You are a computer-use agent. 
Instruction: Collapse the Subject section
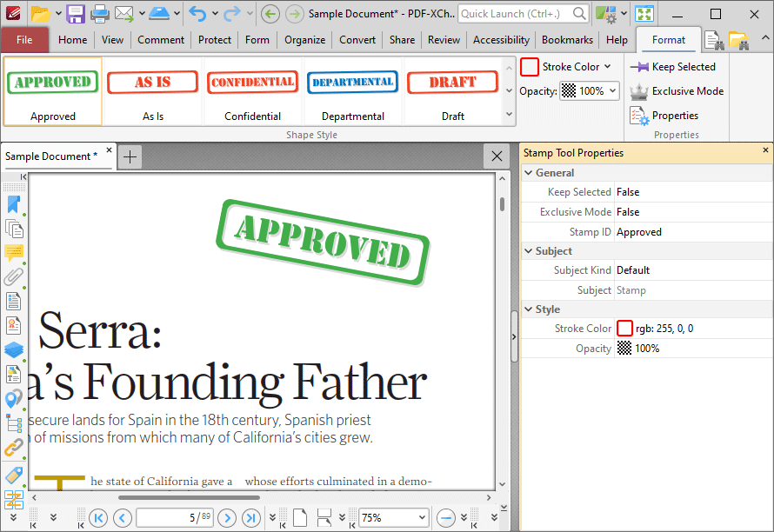528,250
